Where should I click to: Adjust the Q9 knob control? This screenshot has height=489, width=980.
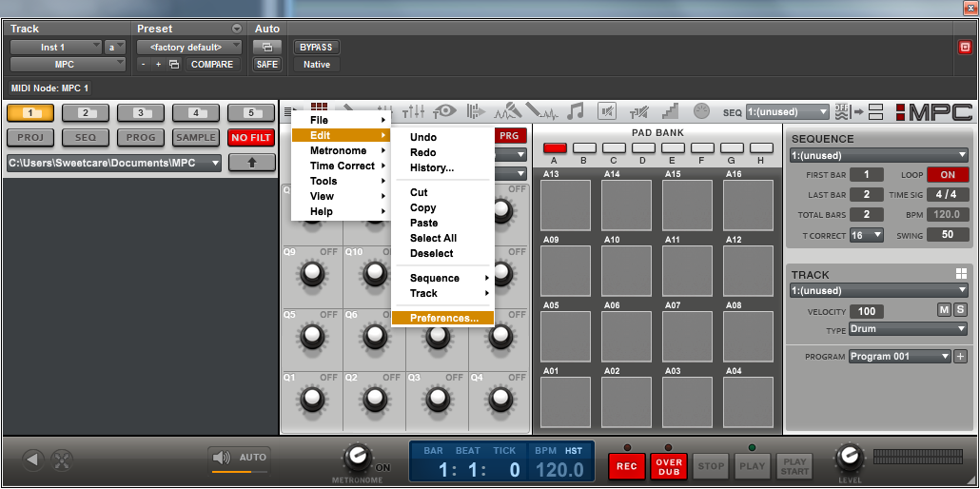pos(311,274)
